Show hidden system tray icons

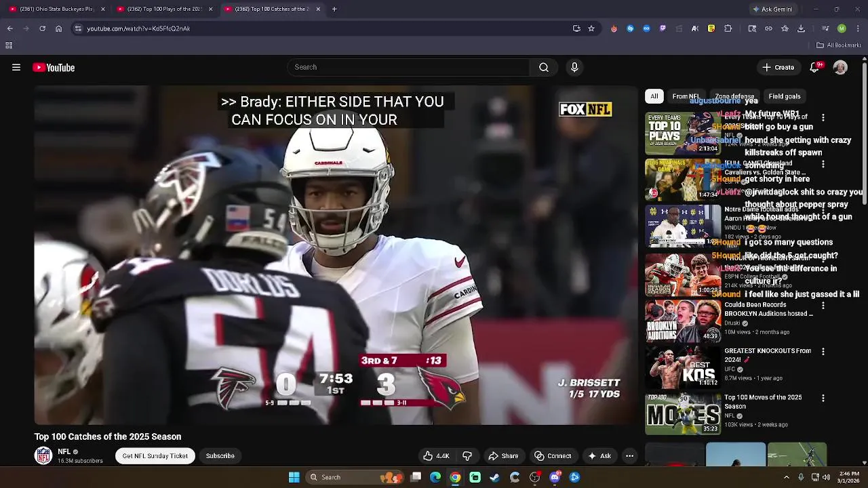pyautogui.click(x=787, y=477)
